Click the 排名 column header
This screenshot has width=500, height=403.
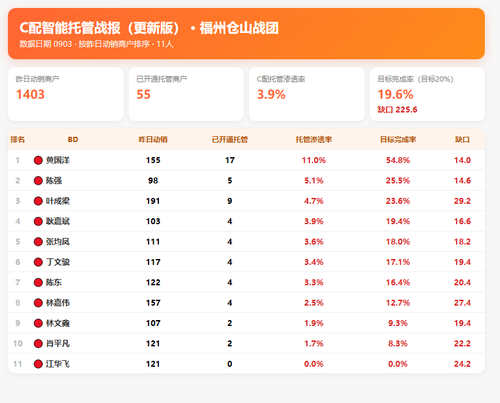pyautogui.click(x=17, y=139)
